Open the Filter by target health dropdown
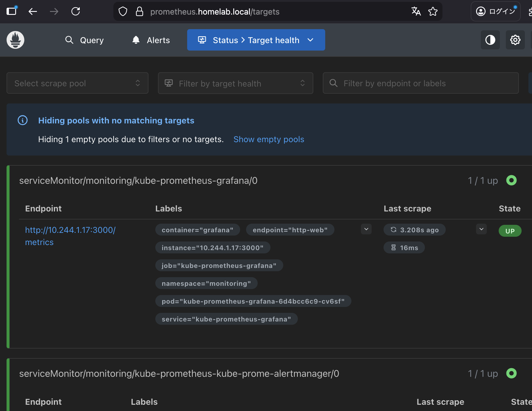This screenshot has height=411, width=532. (235, 83)
